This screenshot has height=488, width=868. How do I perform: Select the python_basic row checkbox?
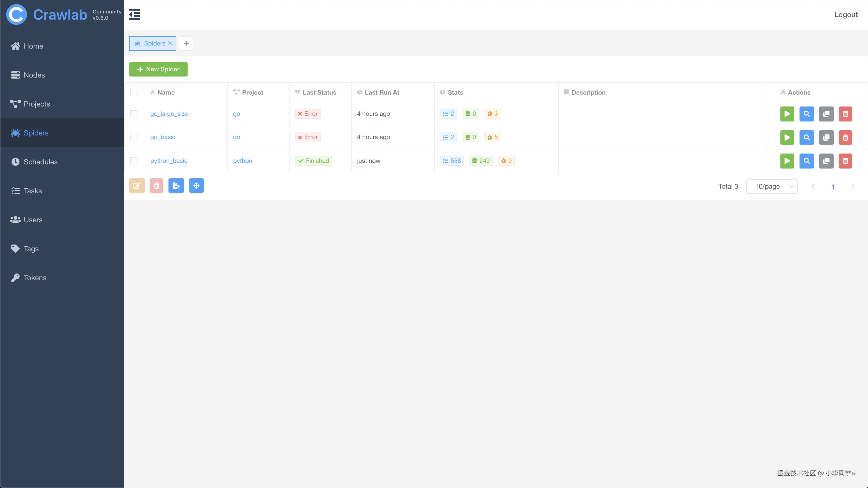[134, 161]
